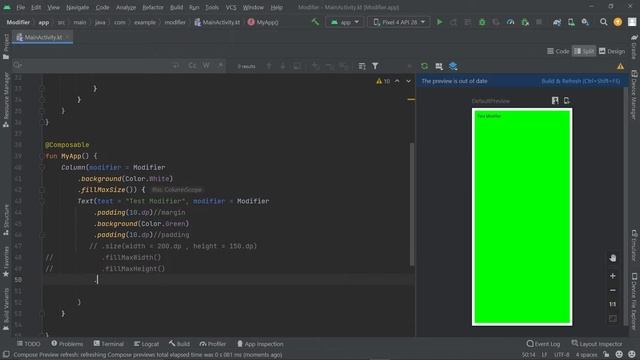Open the Pixel 4 API 28 device dropdown
Image resolution: width=640 pixels, height=360 pixels.
tap(399, 22)
